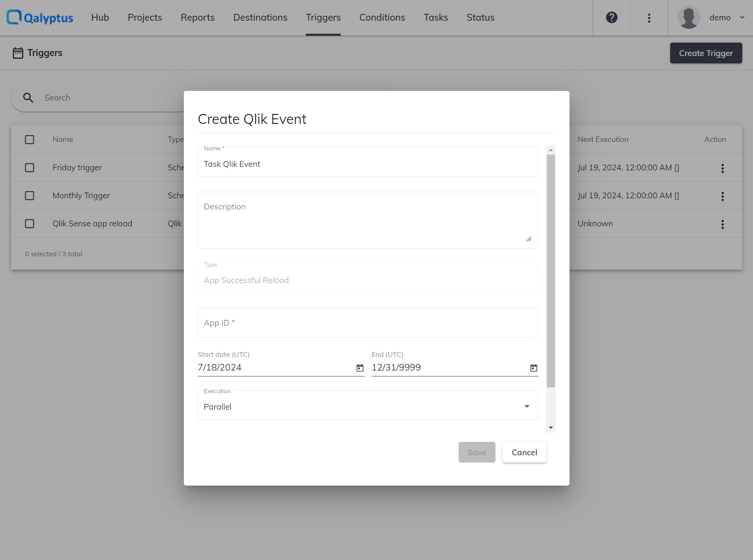Cancel the Create Qlik Event dialog
The height and width of the screenshot is (560, 753).
point(524,452)
